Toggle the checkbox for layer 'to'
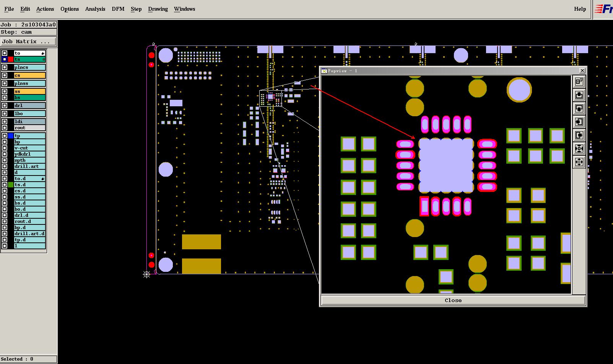This screenshot has width=613, height=364. pos(5,53)
